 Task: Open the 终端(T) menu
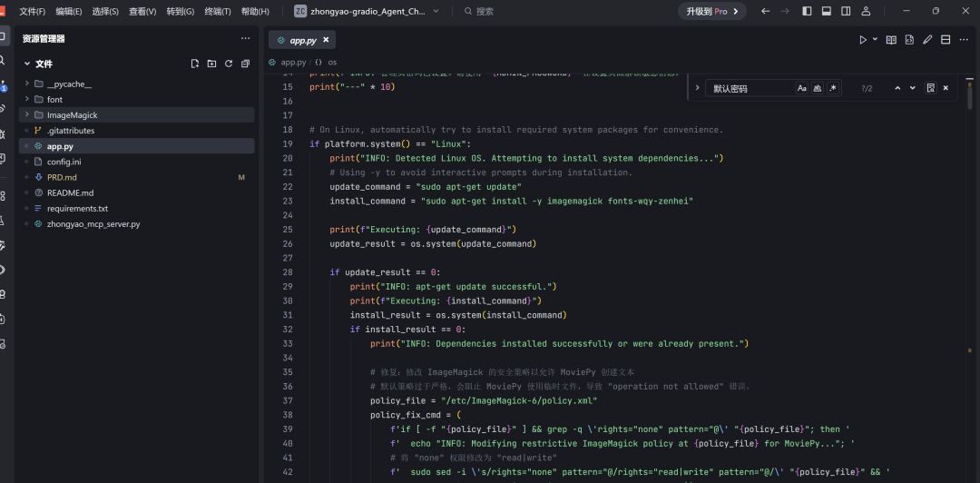point(217,12)
